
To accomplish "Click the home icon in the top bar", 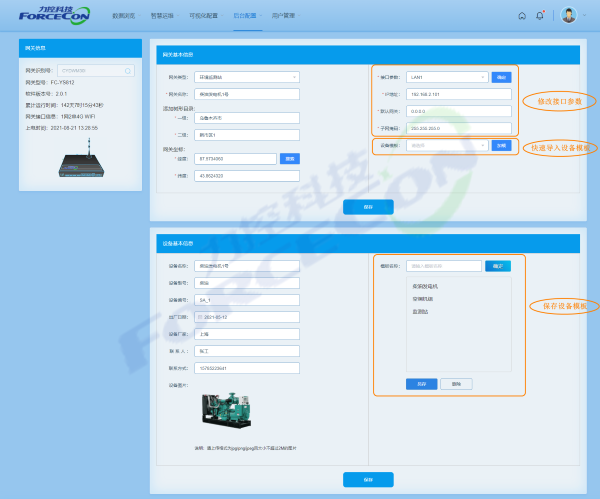I will [x=522, y=16].
